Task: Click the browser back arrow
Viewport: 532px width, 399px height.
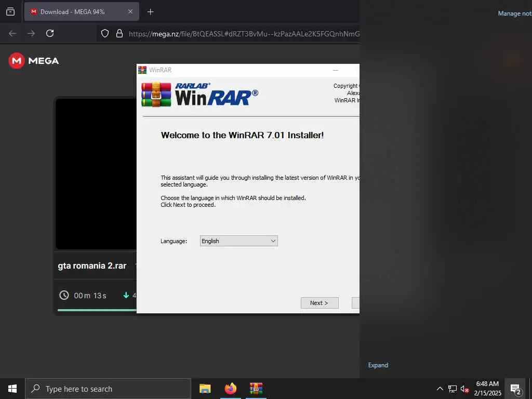Action: [12, 33]
